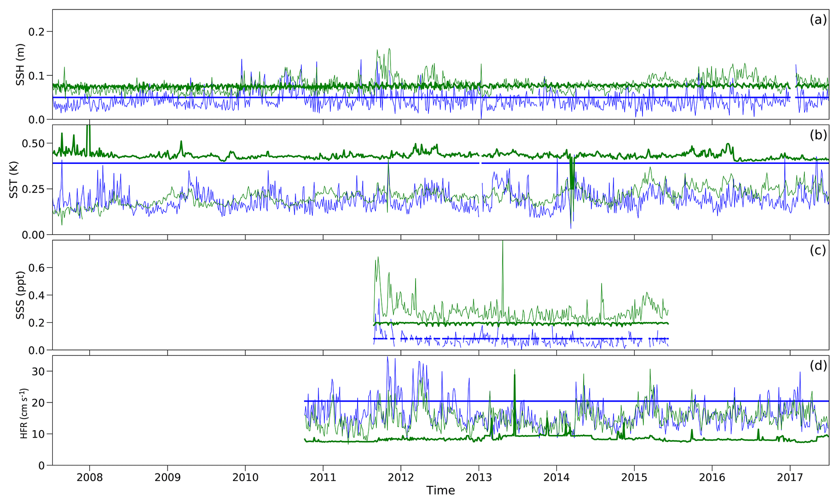Viewport: 839px width, 504px height.
Task: Click the 2008 year tick label
Action: coord(90,477)
